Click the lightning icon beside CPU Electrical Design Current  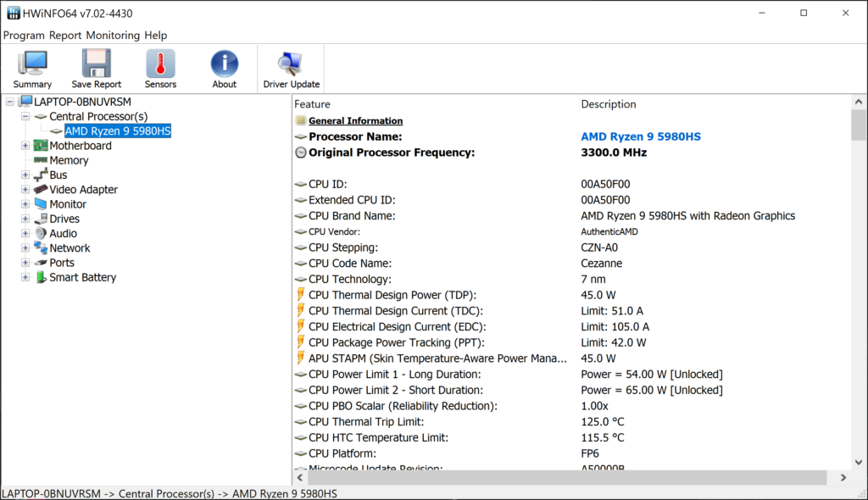click(301, 326)
